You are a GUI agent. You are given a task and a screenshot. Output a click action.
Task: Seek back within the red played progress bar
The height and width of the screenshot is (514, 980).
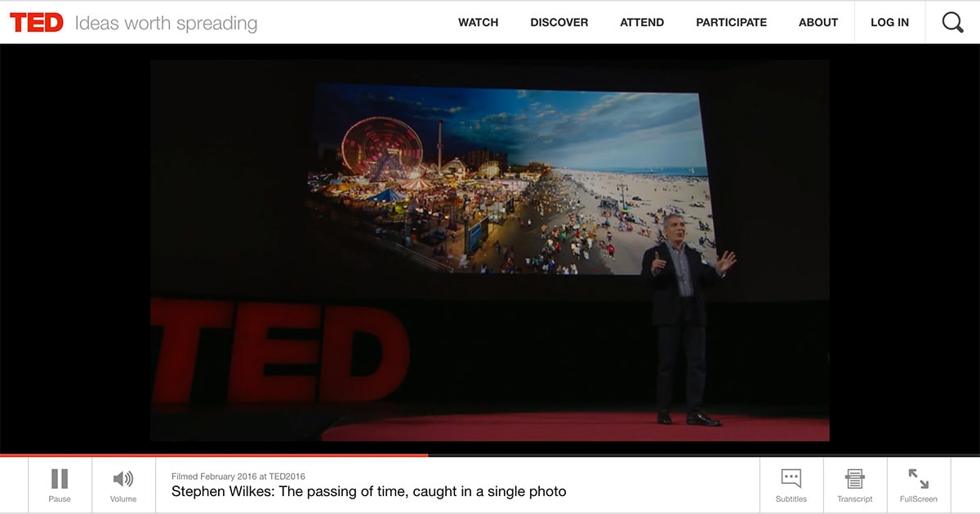coord(212,455)
